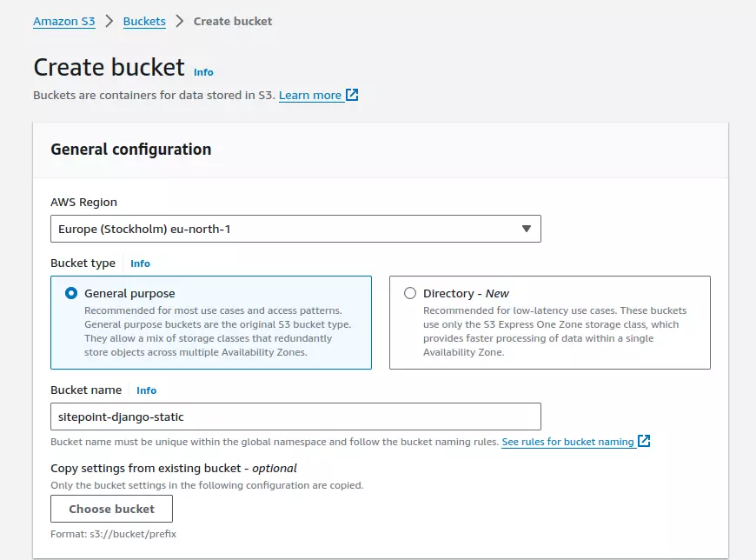The width and height of the screenshot is (756, 560).
Task: Click the breadcrumb chevron after Amazon S3
Action: click(x=109, y=21)
